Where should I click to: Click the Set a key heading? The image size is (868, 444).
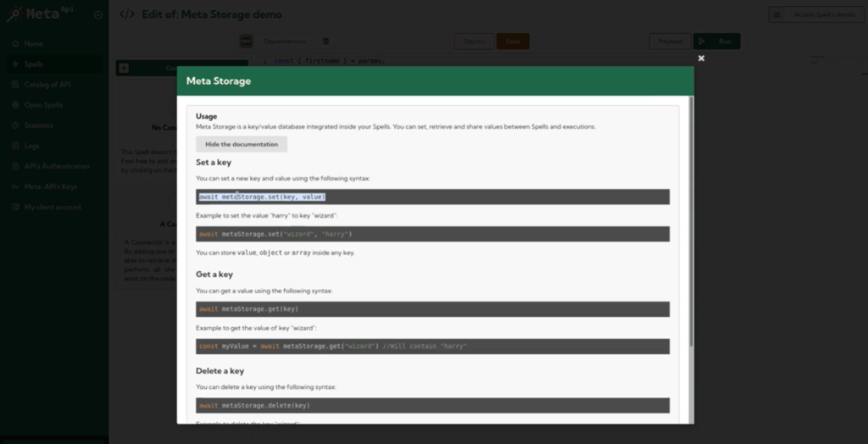click(x=214, y=163)
